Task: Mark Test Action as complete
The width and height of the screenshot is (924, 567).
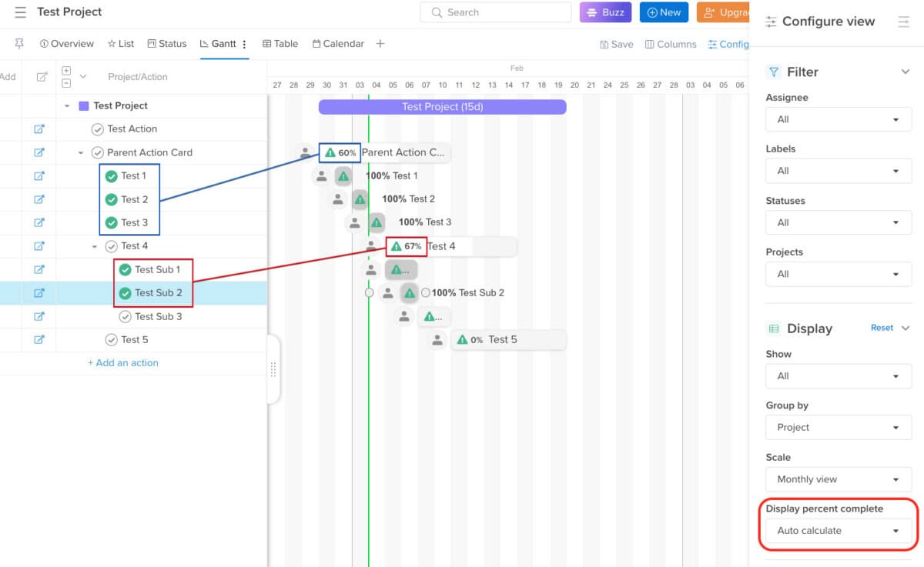Action: 97,129
